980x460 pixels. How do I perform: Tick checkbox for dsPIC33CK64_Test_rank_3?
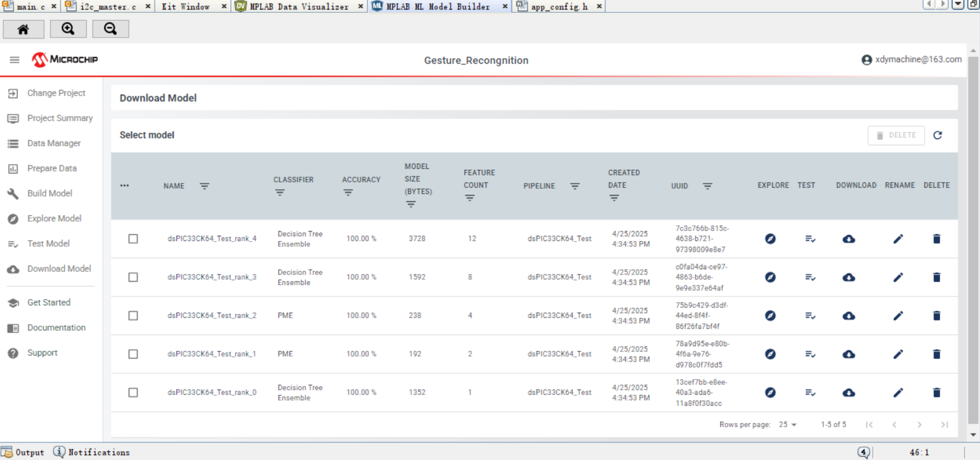point(133,277)
